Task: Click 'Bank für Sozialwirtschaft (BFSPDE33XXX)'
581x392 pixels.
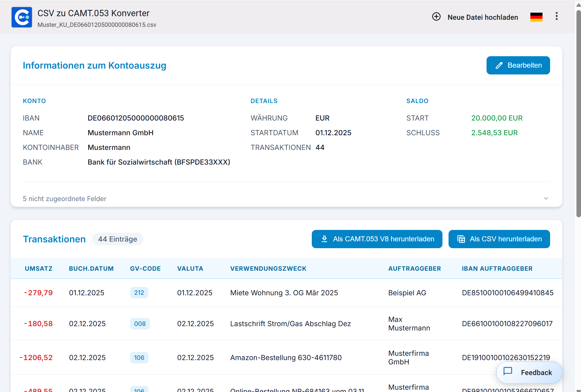Action: coord(159,162)
